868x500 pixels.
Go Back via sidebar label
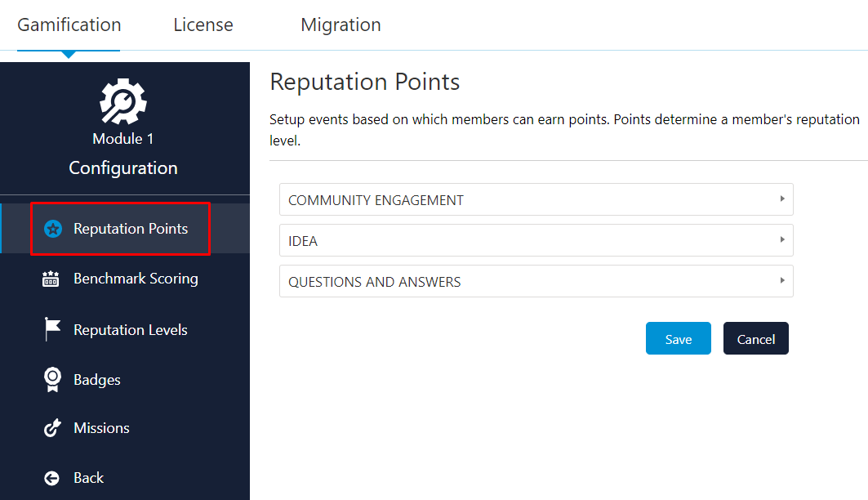pos(88,478)
